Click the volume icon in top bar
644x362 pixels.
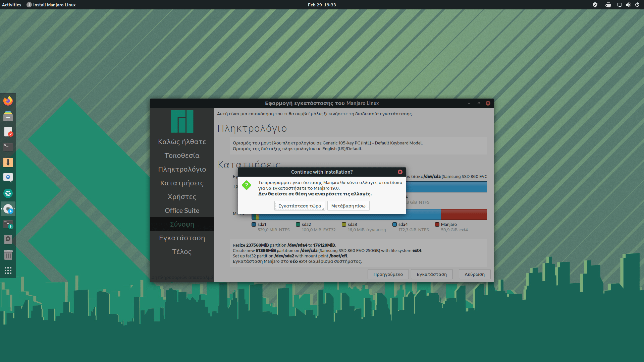[628, 5]
